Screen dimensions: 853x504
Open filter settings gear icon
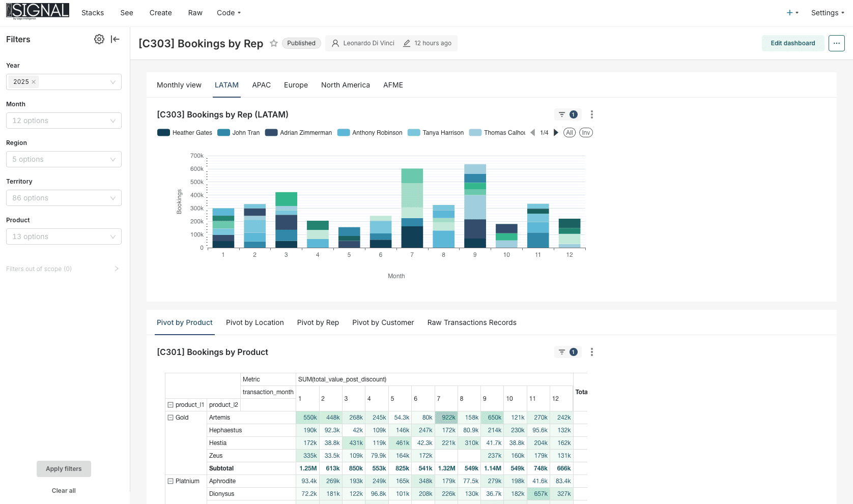point(99,39)
